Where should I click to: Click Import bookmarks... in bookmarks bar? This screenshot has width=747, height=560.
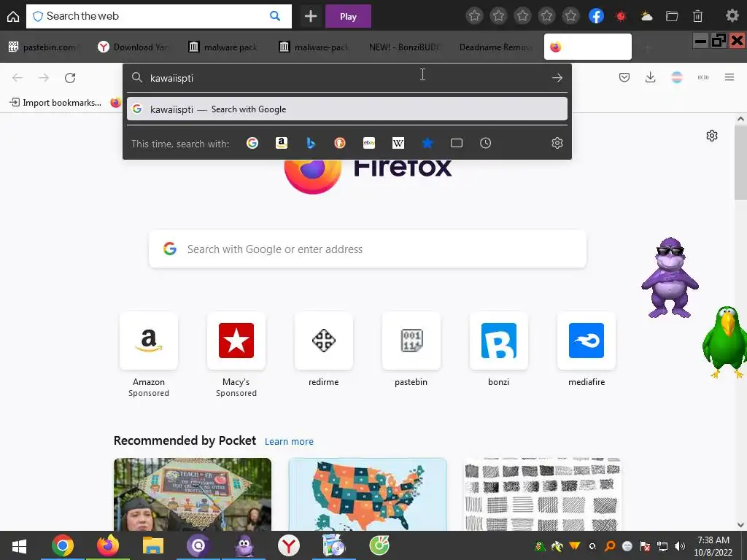click(x=55, y=102)
